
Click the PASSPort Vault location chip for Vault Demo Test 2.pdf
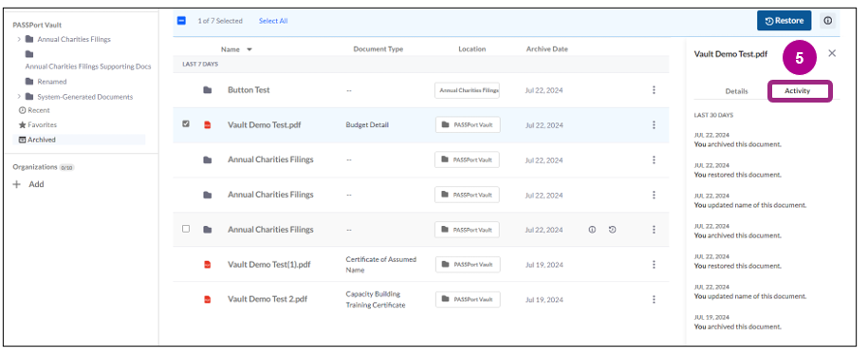tap(468, 299)
